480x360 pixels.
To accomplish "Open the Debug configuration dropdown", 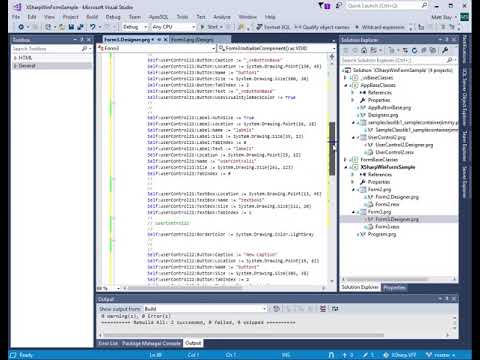I will pyautogui.click(x=135, y=27).
